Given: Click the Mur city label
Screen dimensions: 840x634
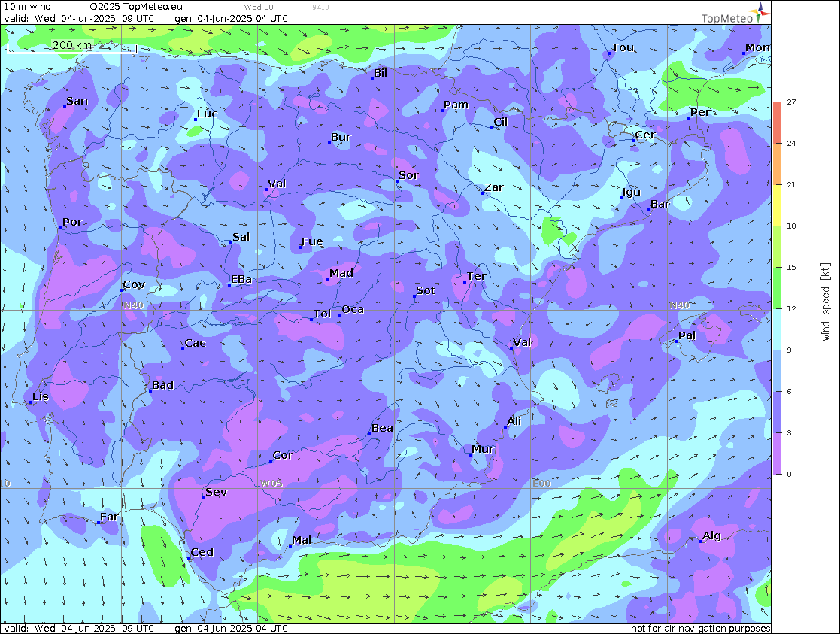Looking at the screenshot, I should pos(483,448).
